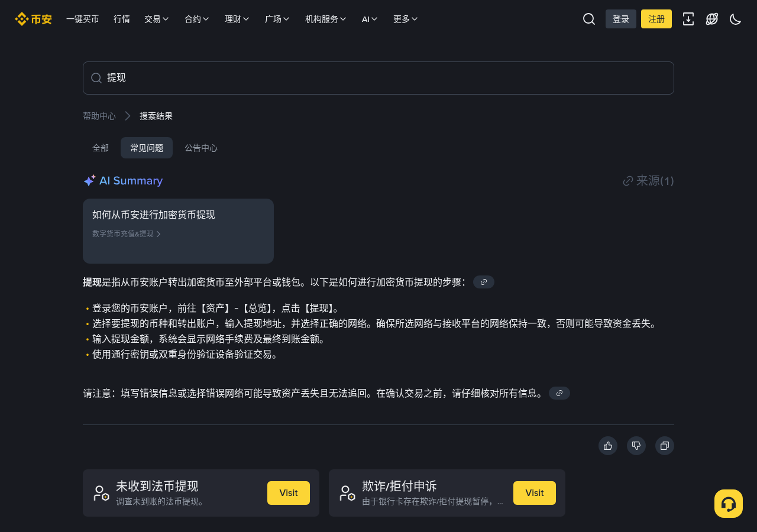757x532 pixels.
Task: Click the thumbs up feedback icon
Action: [608, 446]
